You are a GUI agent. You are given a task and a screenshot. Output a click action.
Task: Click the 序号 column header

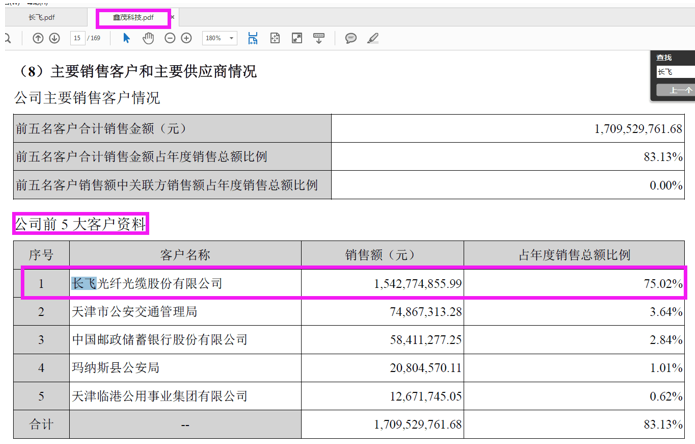[41, 255]
